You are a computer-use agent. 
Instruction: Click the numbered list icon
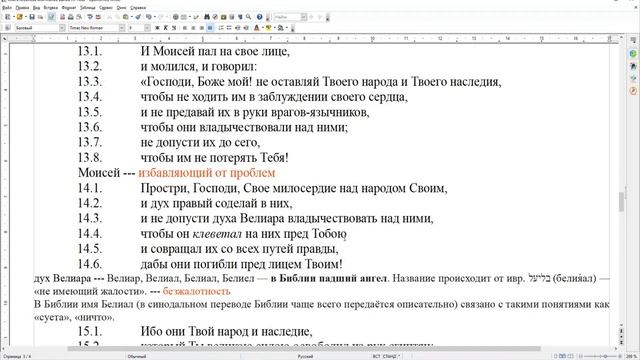[x=221, y=28]
